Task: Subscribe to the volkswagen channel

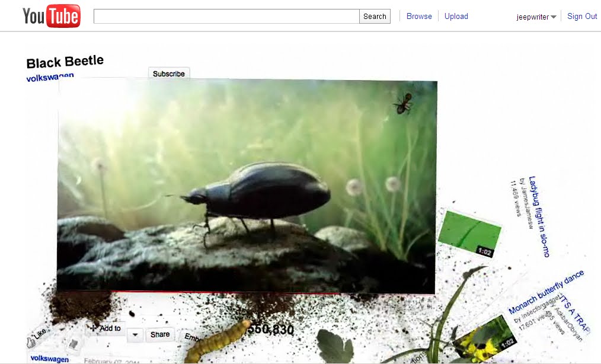Action: [x=169, y=74]
